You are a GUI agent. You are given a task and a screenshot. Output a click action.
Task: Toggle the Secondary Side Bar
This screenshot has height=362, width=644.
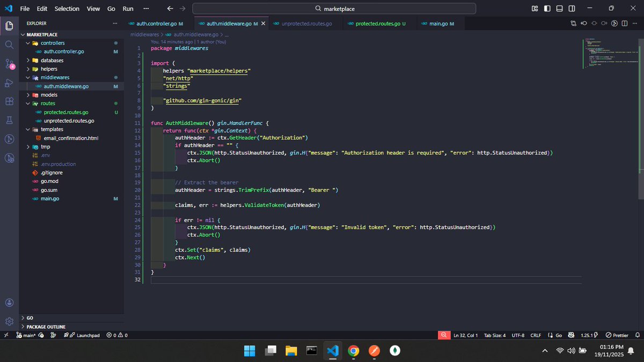[x=572, y=8]
